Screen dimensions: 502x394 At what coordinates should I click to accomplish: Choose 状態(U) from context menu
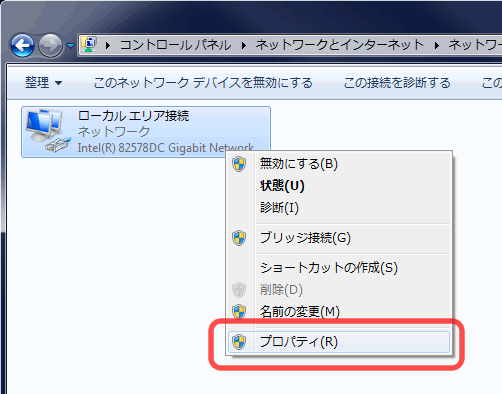(339, 186)
